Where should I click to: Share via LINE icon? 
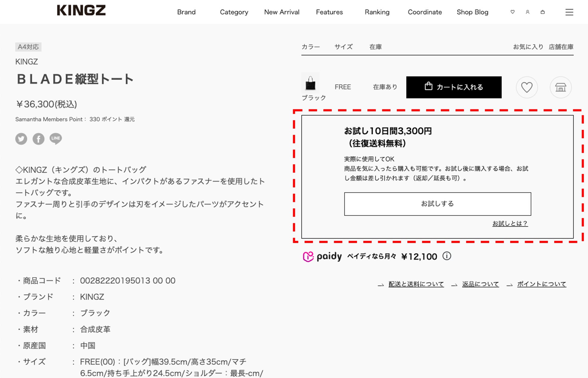(56, 139)
